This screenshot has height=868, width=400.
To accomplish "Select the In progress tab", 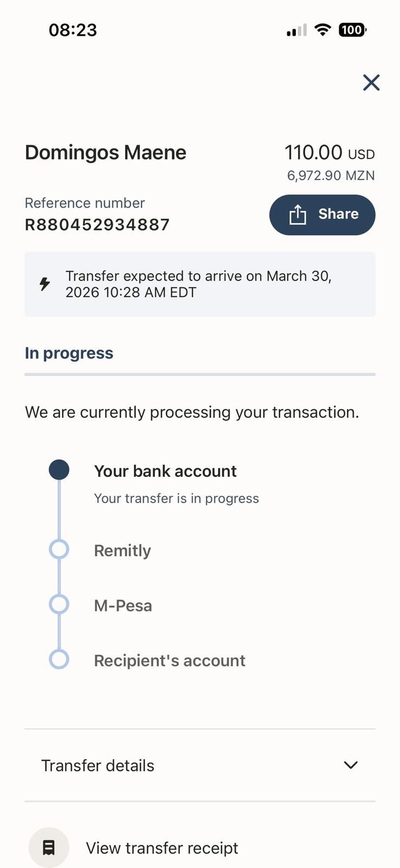I will coord(69,353).
